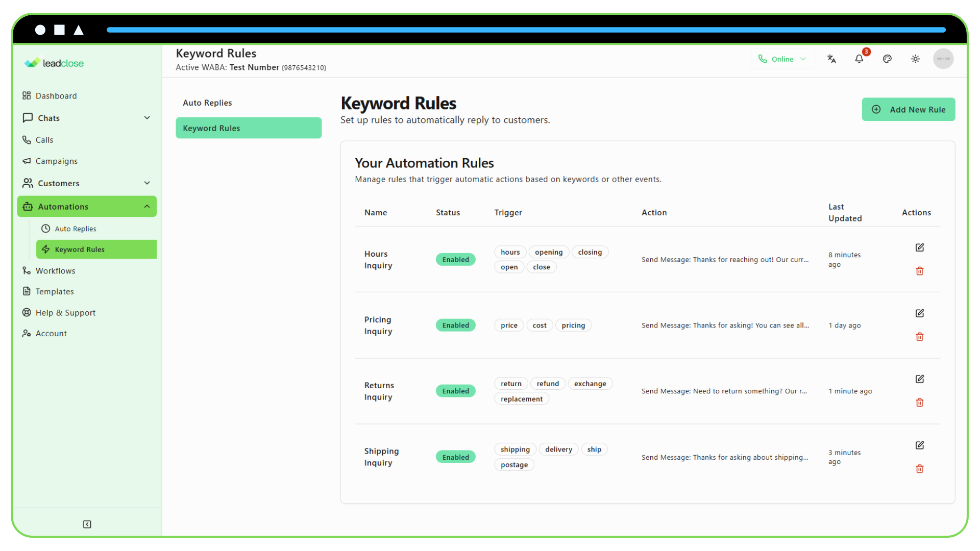Open the theme palette picker
Image resolution: width=980 pixels, height=551 pixels.
click(888, 59)
